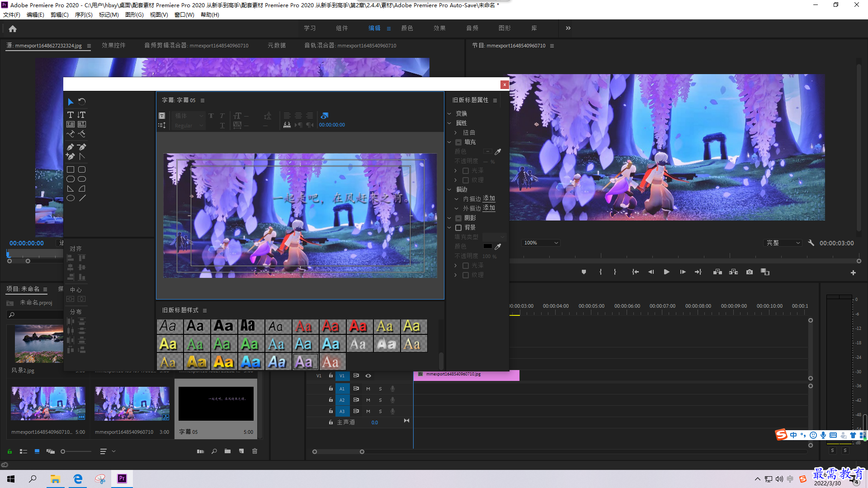Screen dimensions: 868x488
Task: Choose the horizontal Type tool
Action: point(71,115)
